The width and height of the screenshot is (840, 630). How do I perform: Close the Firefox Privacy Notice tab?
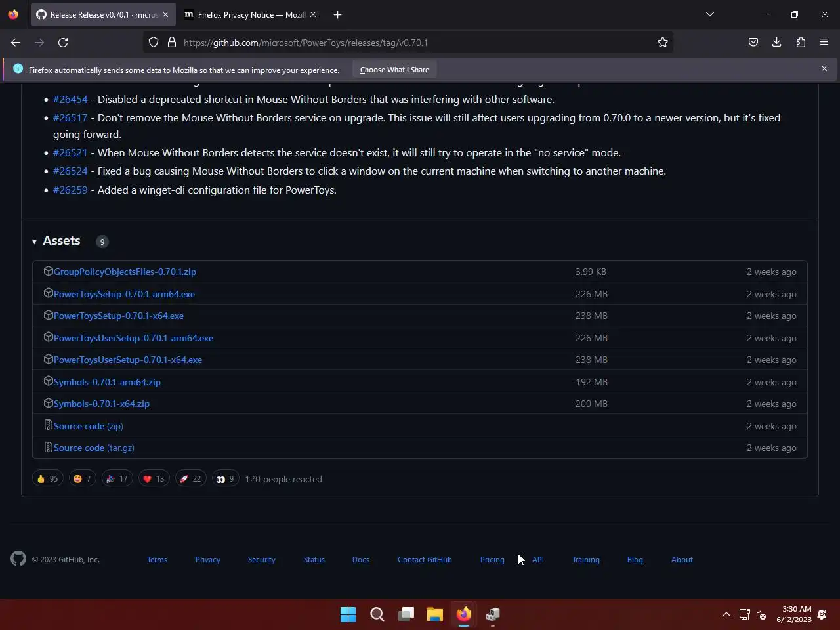click(313, 14)
